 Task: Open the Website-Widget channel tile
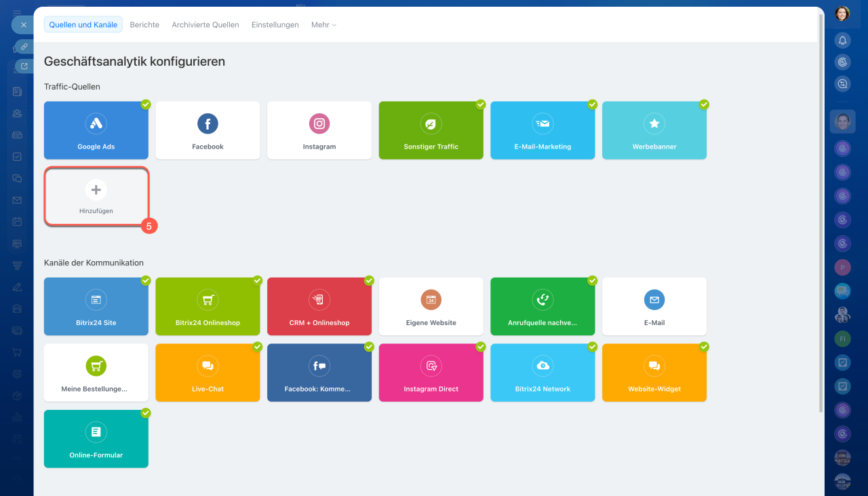coord(654,373)
